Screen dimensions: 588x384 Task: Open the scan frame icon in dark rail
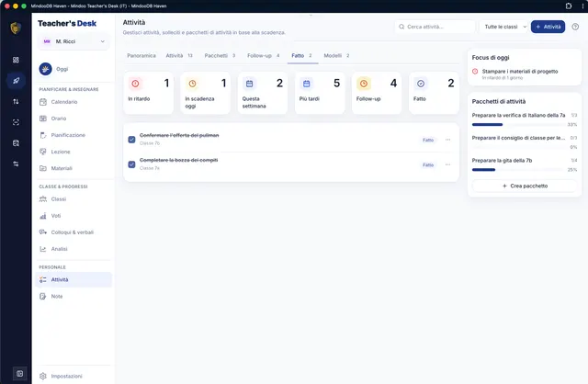point(16,122)
